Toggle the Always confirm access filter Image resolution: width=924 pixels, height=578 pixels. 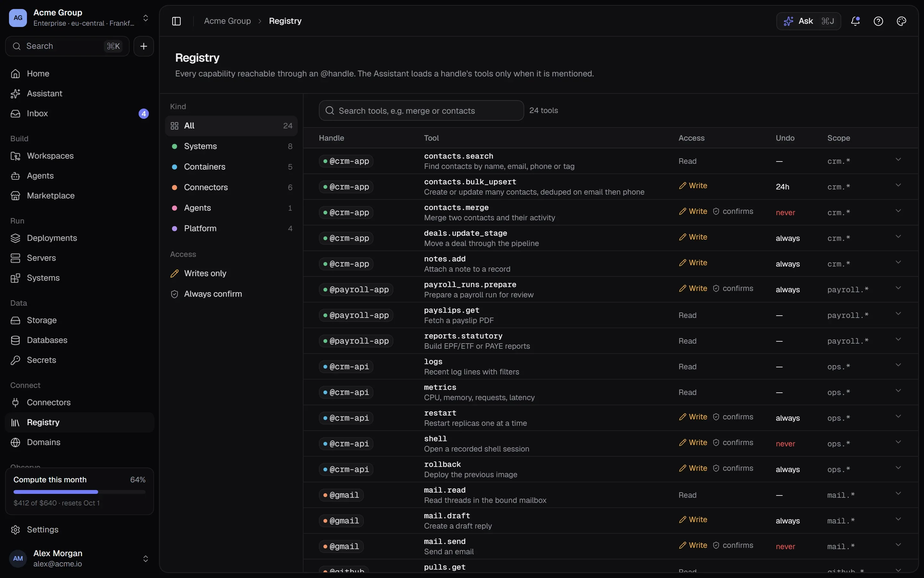231,294
